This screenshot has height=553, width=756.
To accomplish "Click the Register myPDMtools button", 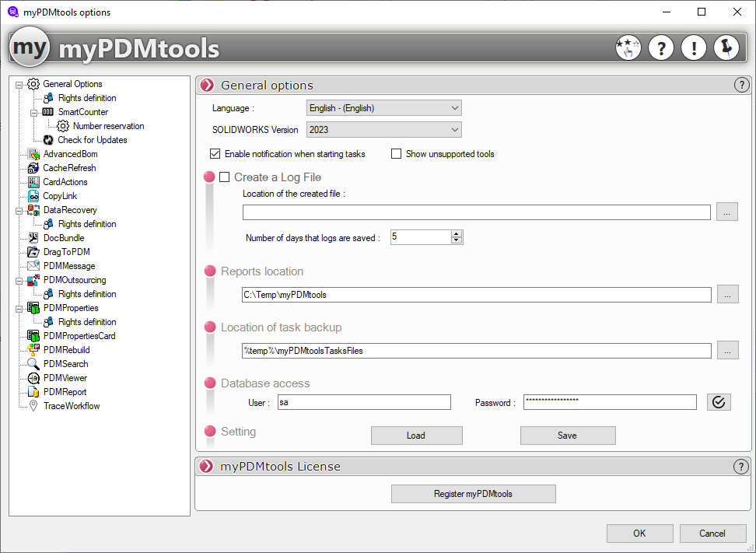I will point(473,494).
